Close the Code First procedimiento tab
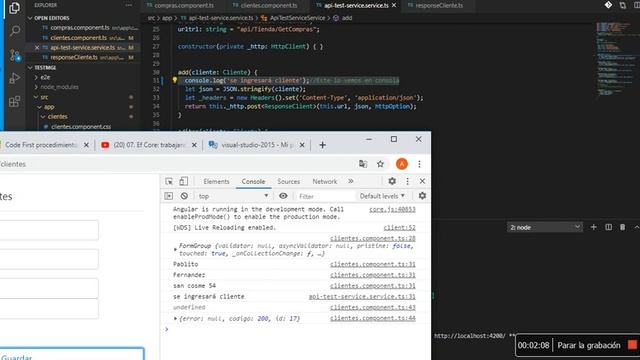 (86, 145)
